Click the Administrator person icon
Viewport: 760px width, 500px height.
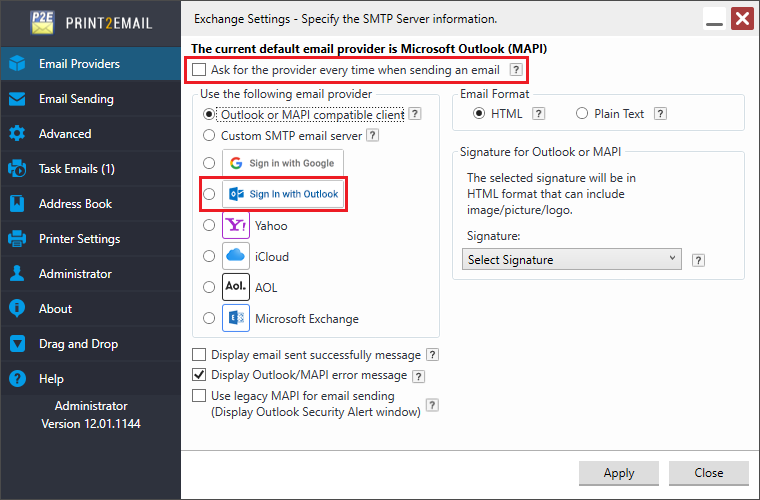17,273
